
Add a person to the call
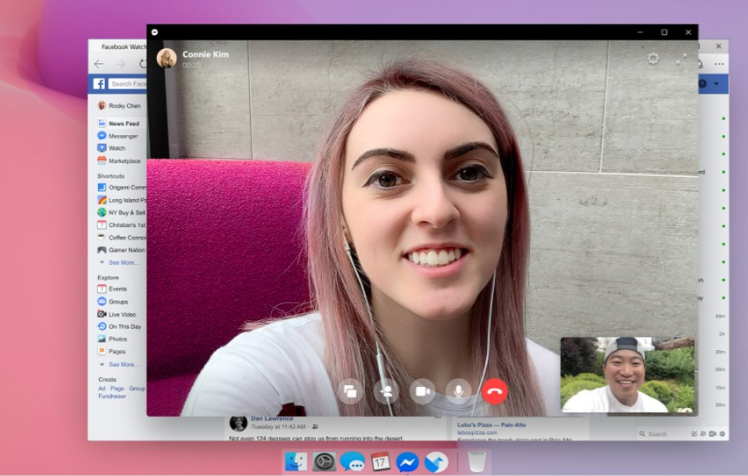pyautogui.click(x=386, y=392)
